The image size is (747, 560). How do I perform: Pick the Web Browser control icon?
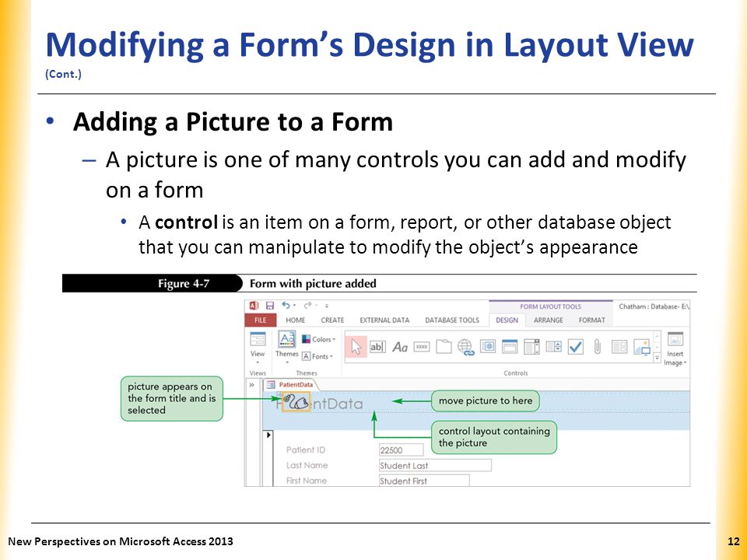[488, 346]
